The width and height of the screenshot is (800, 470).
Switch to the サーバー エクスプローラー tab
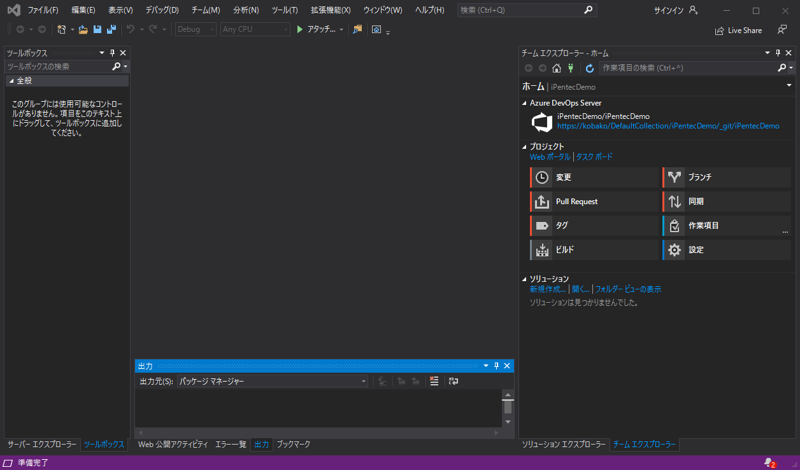[x=42, y=444]
